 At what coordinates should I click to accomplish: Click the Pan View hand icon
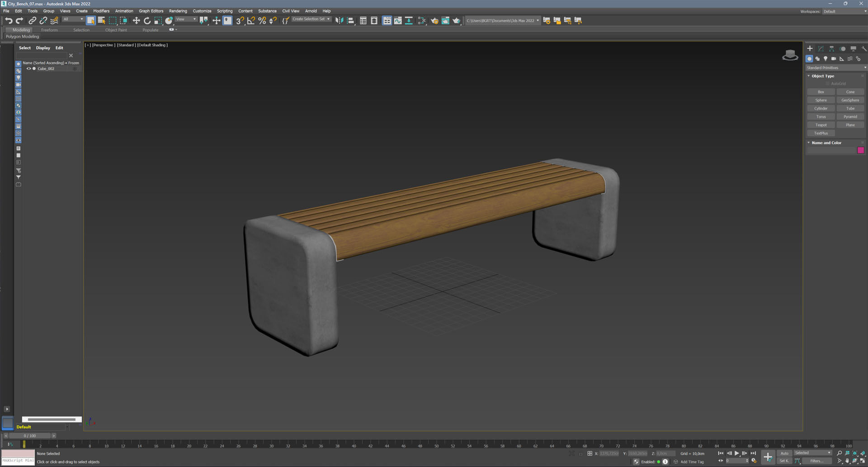click(x=847, y=461)
